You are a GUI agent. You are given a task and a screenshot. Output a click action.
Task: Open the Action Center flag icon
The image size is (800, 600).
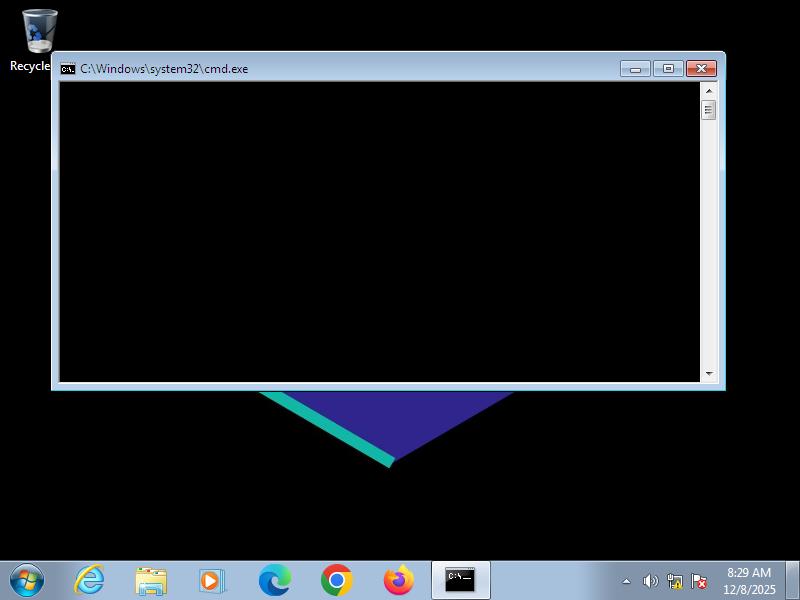click(x=699, y=581)
